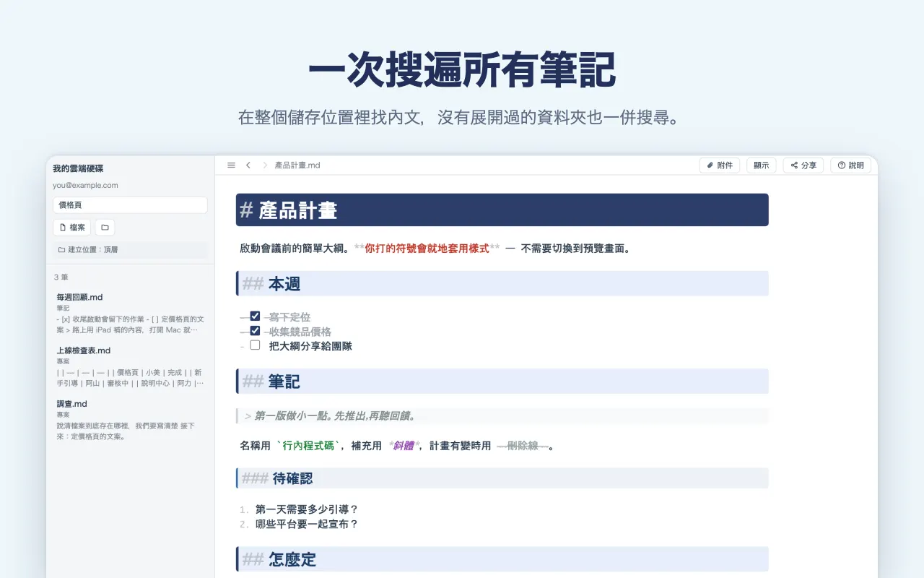Uncheck the 寫下定位 checkbox
924x578 pixels.
click(255, 316)
